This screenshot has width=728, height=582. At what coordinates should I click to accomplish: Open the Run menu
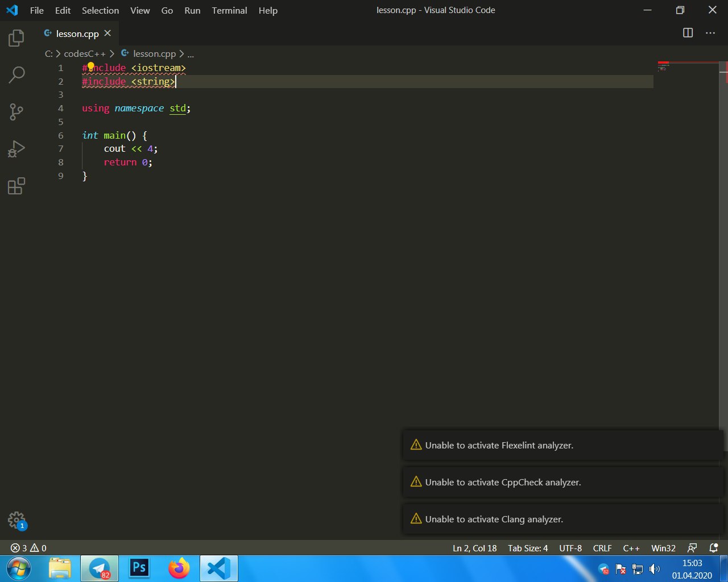point(192,10)
